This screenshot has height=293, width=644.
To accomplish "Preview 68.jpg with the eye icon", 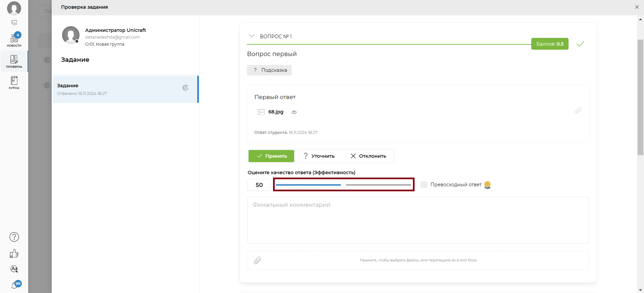I will point(294,112).
